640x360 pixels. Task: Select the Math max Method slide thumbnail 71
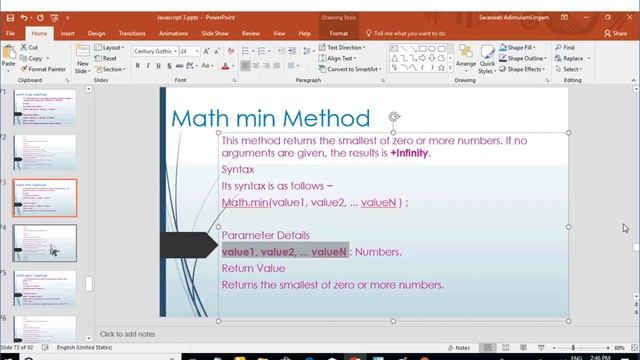44,108
